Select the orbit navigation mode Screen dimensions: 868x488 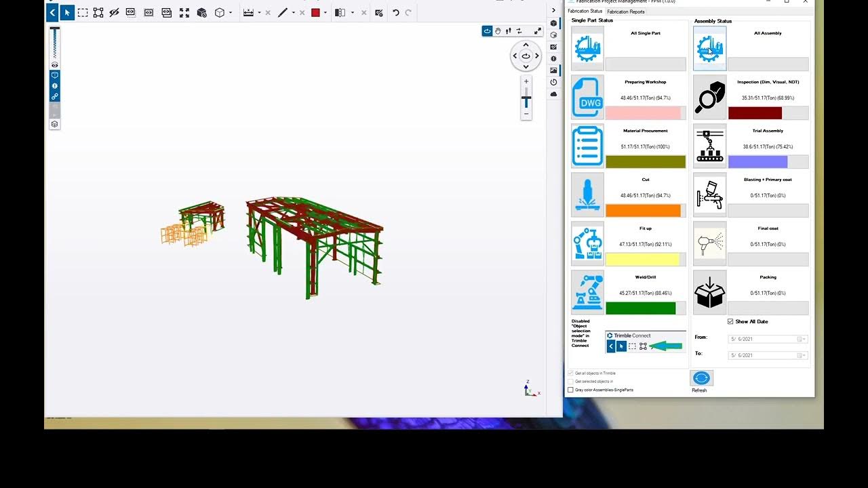[x=487, y=30]
